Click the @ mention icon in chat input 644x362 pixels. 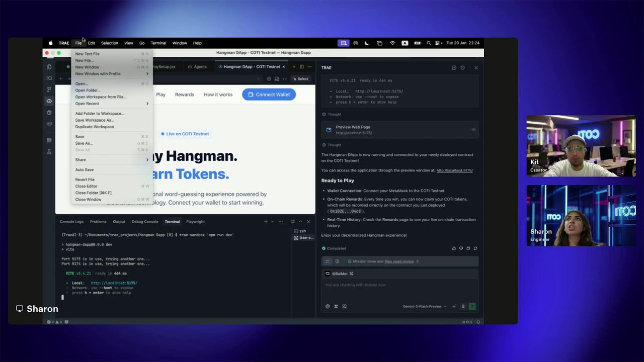tap(328, 306)
